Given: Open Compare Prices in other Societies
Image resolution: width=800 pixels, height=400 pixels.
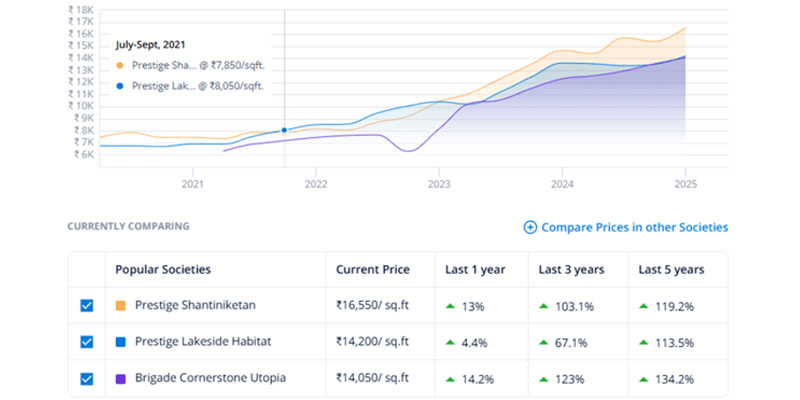Looking at the screenshot, I should click(x=634, y=228).
